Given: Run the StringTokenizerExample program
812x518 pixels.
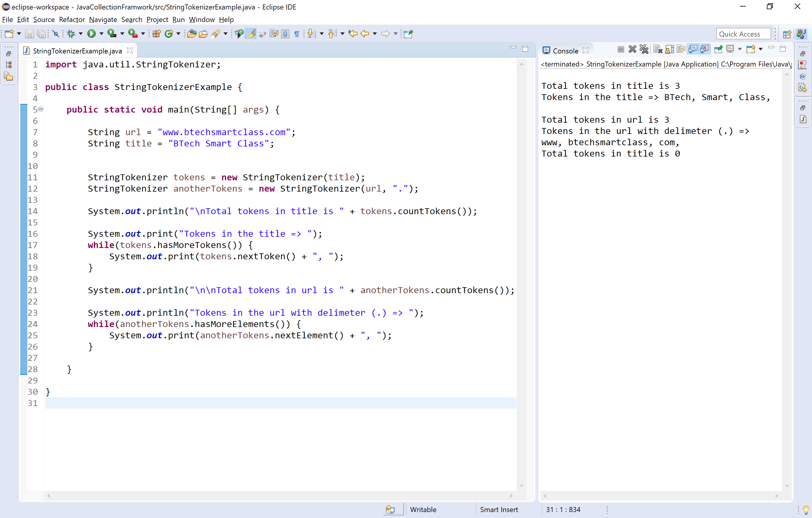Looking at the screenshot, I should (92, 33).
